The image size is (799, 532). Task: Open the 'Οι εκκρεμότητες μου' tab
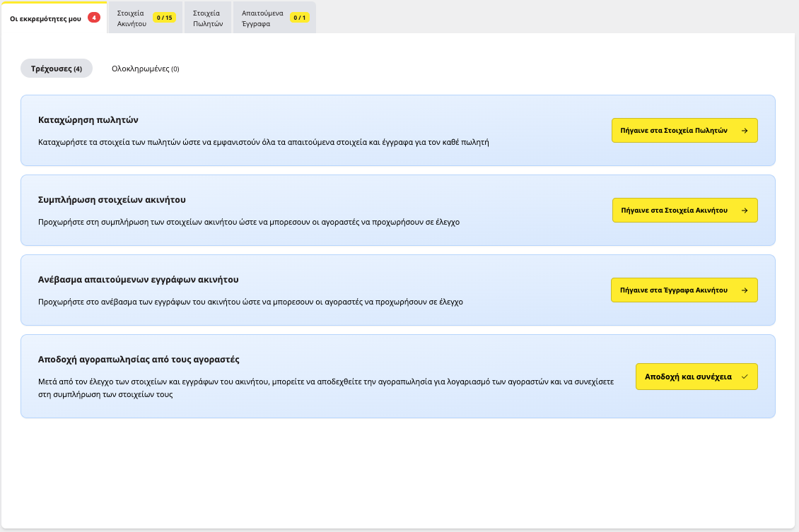point(54,18)
